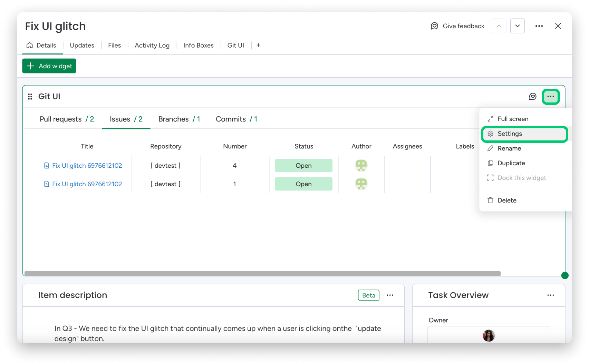The width and height of the screenshot is (589, 364).
Task: Select the Rename pencil icon
Action: 491,148
